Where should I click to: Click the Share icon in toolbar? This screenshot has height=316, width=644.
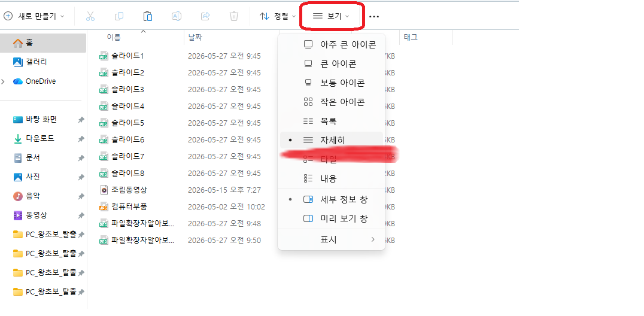(205, 16)
